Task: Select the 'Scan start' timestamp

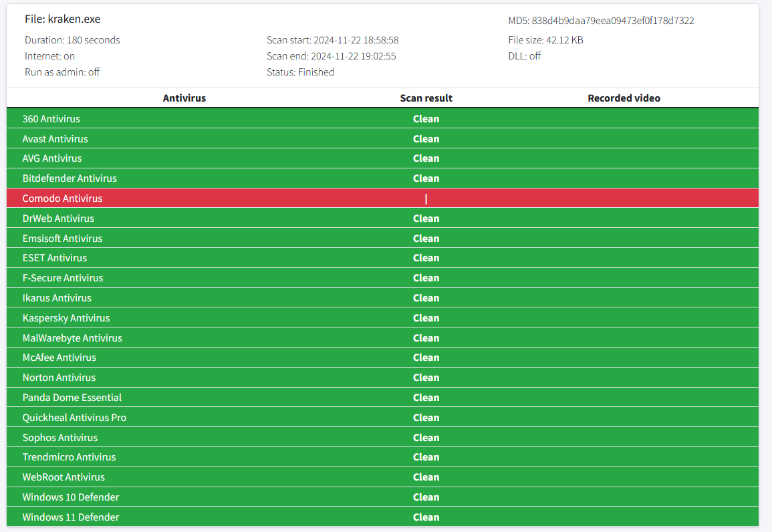Action: click(356, 40)
